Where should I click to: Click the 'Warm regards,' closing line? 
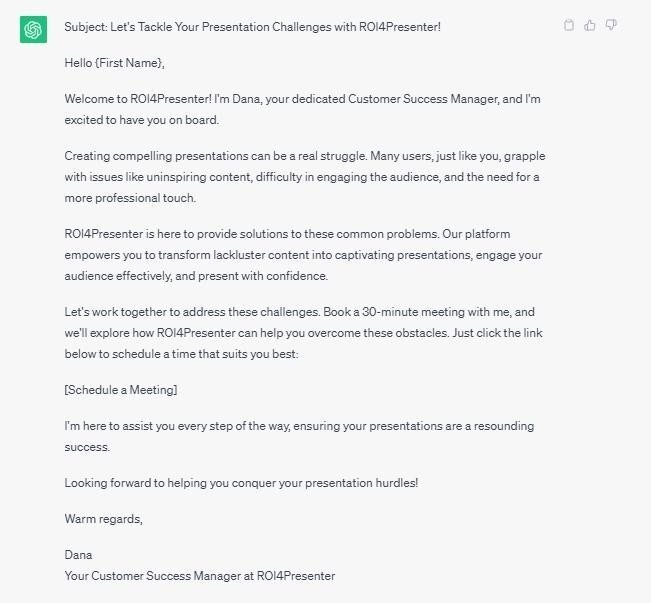[x=103, y=519]
